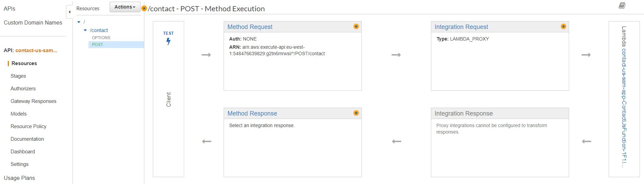Viewport: 644px width, 184px height.
Task: Collapse the Resources panel with arrow handle
Action: 69,12
